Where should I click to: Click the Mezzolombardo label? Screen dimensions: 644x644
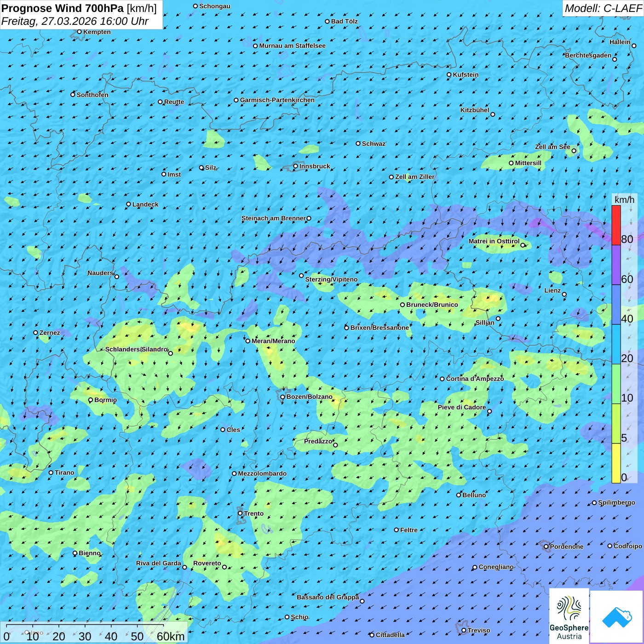(x=262, y=473)
